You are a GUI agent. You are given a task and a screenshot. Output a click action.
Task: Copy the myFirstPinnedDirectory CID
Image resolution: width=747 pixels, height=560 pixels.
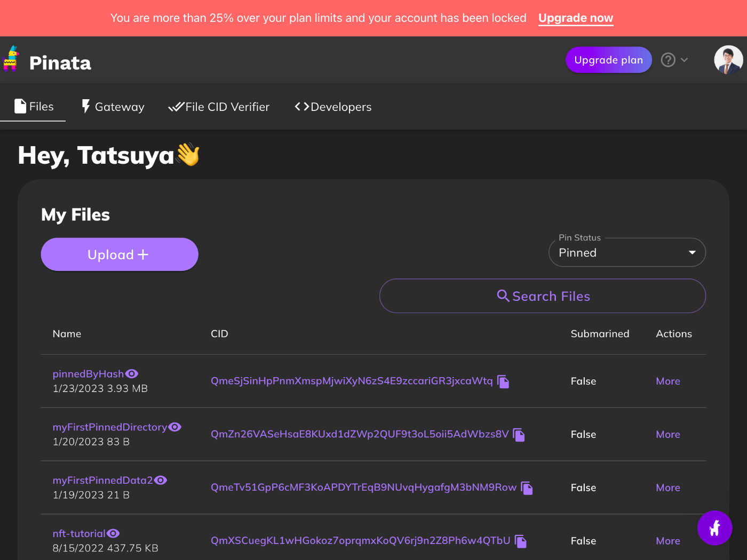pos(519,435)
